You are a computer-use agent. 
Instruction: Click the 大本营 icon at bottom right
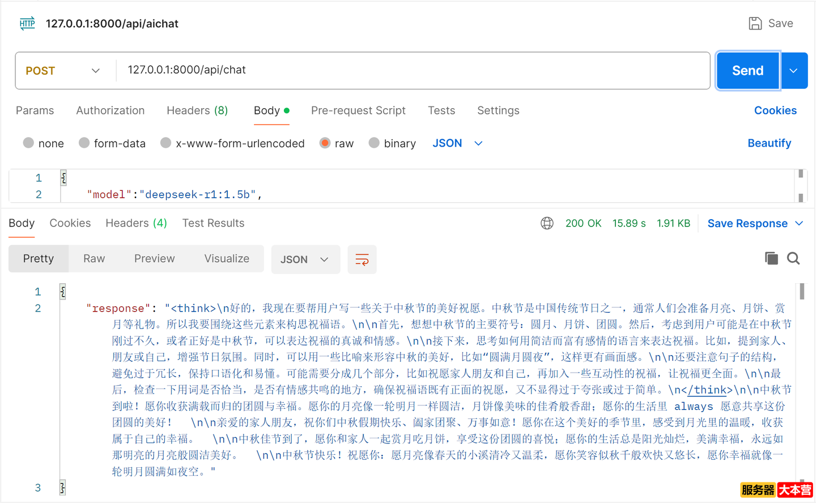[796, 490]
